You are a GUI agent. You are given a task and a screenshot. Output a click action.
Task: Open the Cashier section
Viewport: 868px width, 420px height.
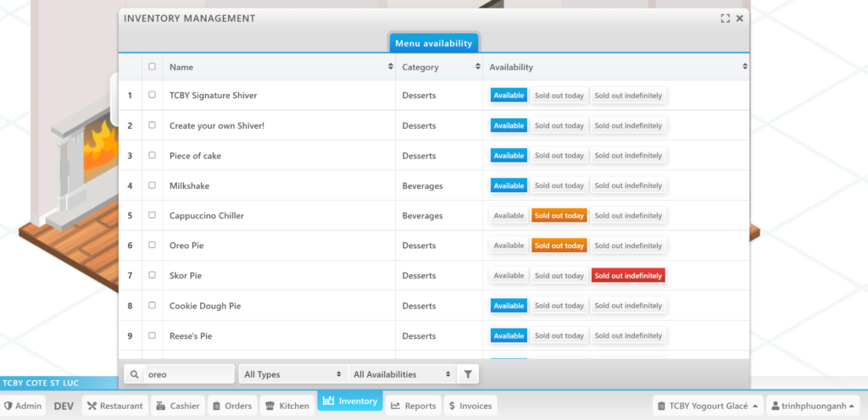(177, 406)
